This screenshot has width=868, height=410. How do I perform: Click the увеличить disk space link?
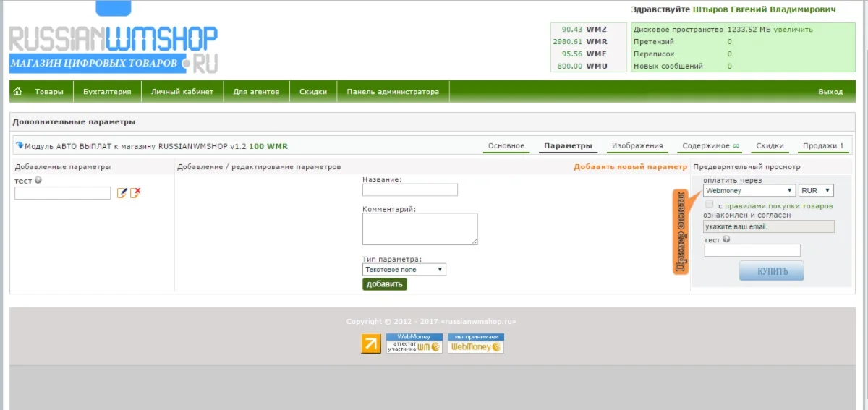point(793,30)
